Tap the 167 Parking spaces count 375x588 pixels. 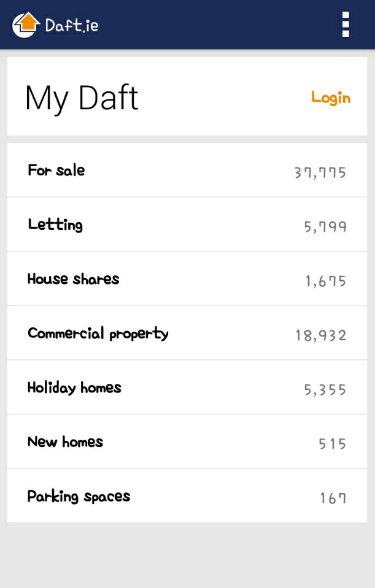(333, 498)
